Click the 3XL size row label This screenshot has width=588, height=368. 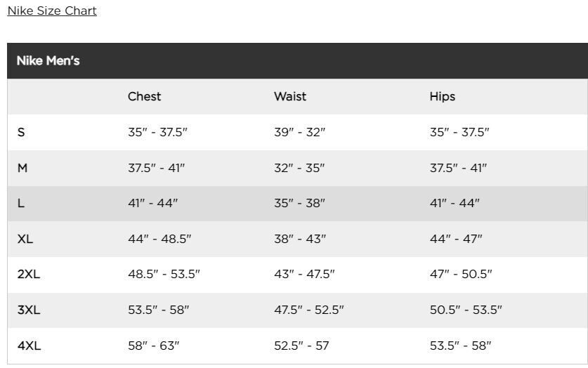(x=29, y=310)
